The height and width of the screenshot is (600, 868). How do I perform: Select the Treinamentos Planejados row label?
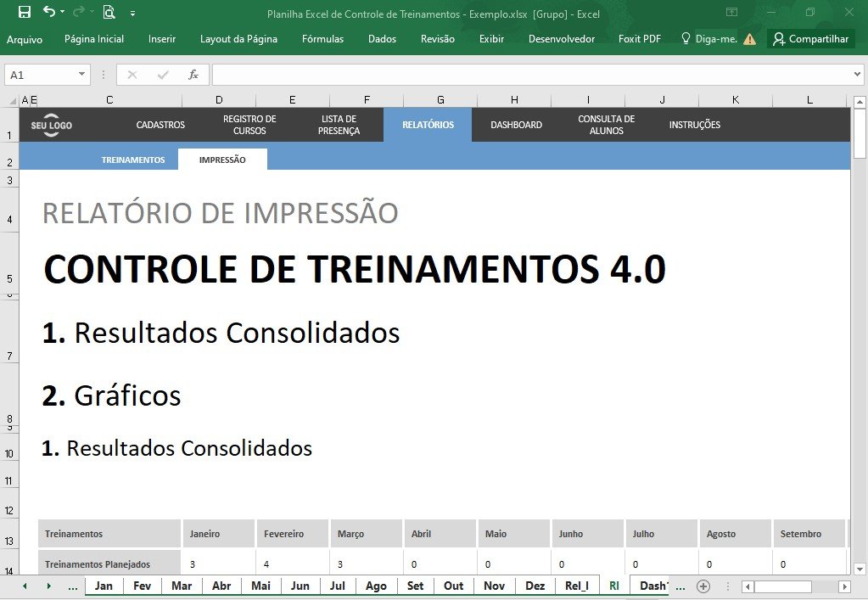[109, 564]
